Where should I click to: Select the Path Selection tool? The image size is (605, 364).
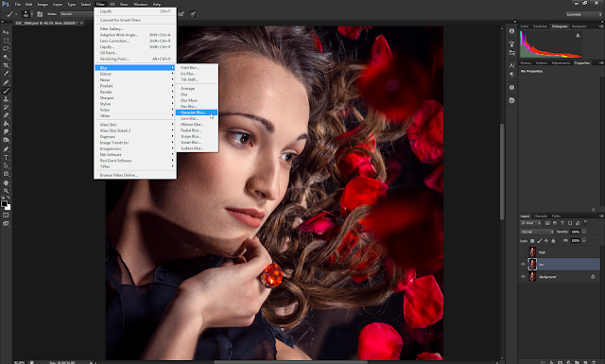pos(6,165)
